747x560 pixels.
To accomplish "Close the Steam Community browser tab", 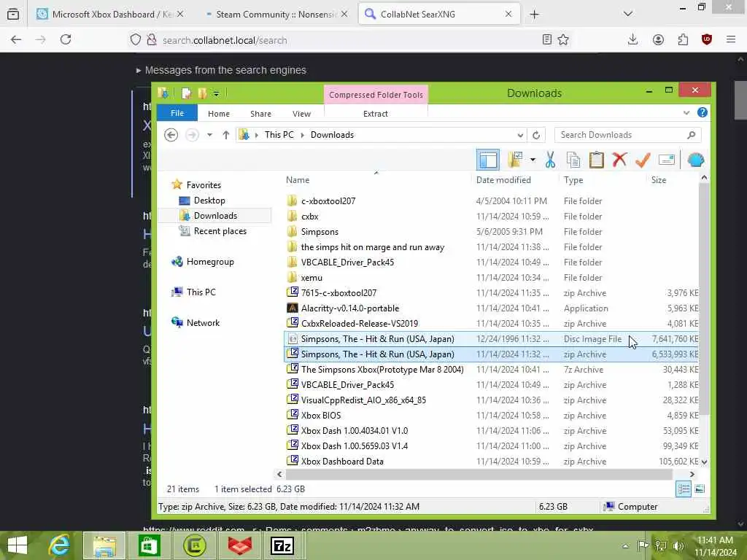I will [344, 15].
